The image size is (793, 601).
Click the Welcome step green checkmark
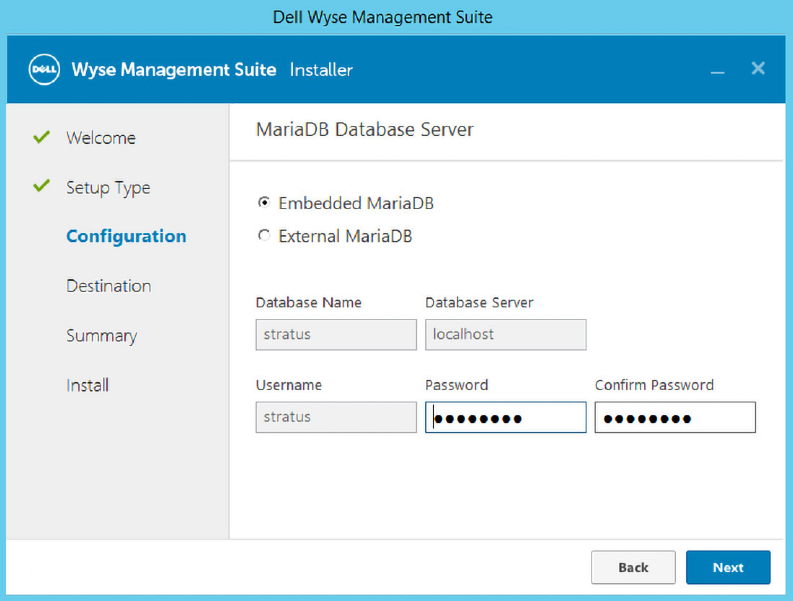click(41, 137)
